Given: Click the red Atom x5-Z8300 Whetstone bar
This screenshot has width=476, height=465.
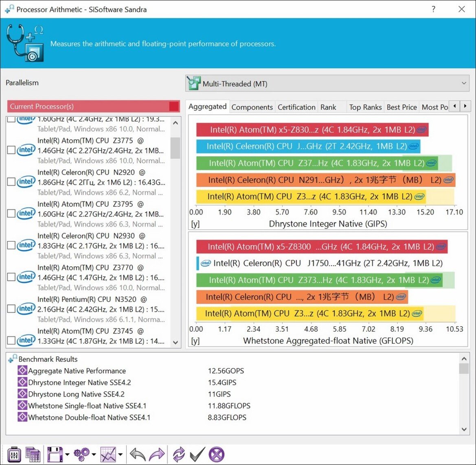Looking at the screenshot, I should pos(322,247).
